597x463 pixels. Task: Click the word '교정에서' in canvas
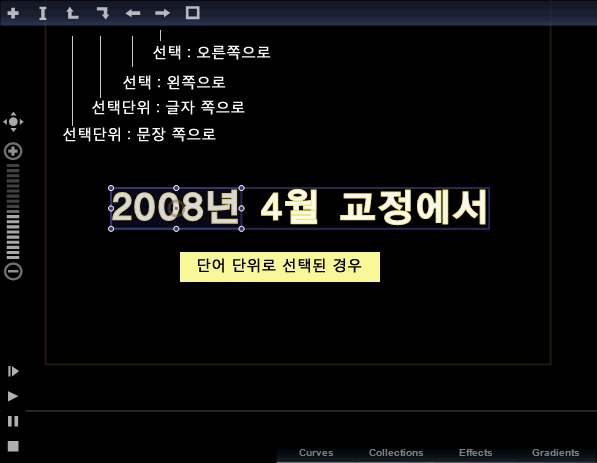tap(413, 207)
